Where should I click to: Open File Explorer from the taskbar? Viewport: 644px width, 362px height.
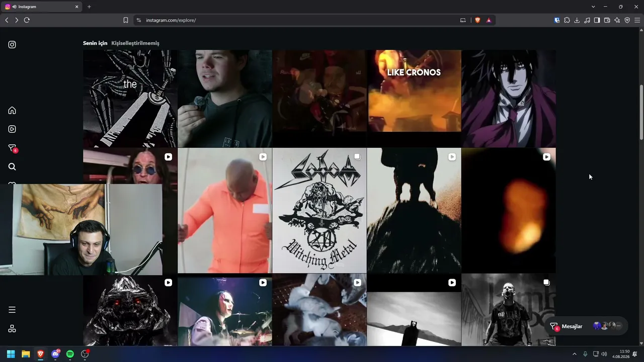pos(26,354)
